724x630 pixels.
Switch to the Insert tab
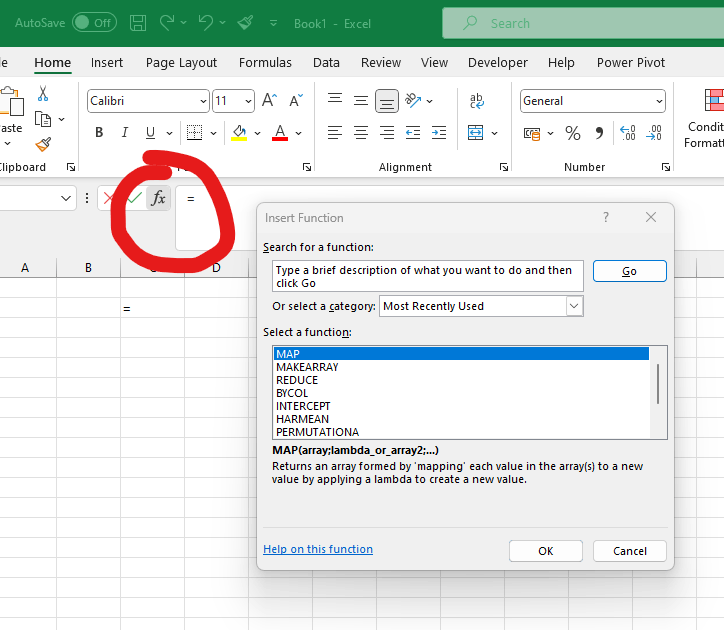(x=107, y=62)
